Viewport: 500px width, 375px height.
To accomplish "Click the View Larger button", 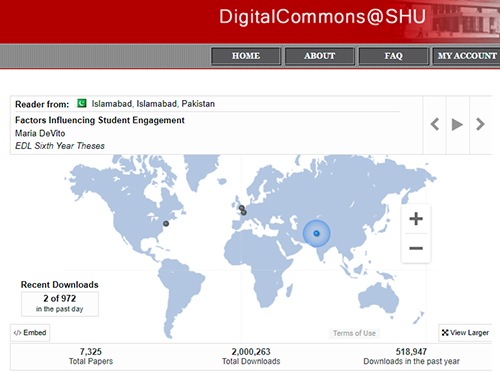I will (x=465, y=333).
